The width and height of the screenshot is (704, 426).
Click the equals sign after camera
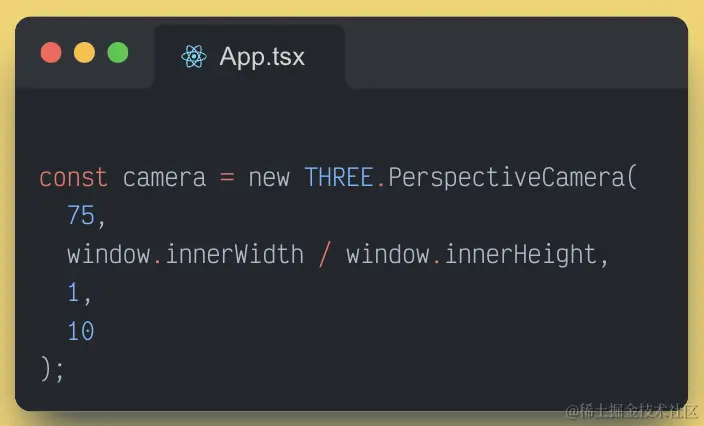[227, 178]
